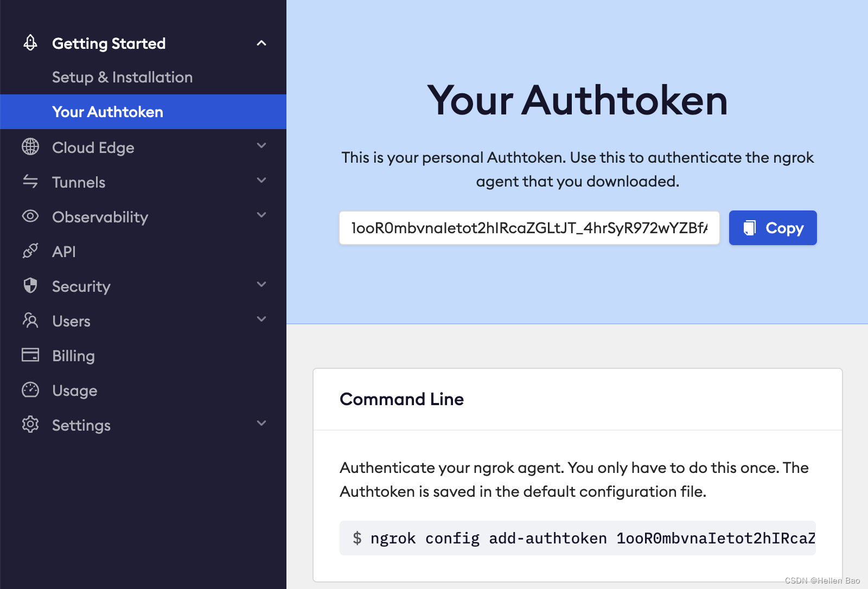Click the Getting Started rocket icon
868x589 pixels.
[30, 42]
